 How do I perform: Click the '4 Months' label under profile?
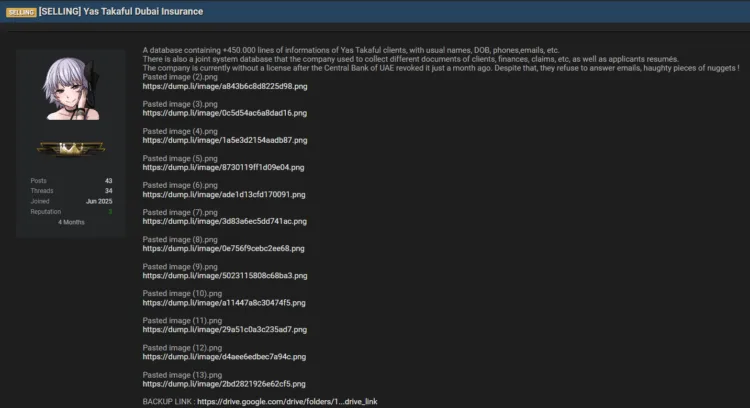[71, 222]
